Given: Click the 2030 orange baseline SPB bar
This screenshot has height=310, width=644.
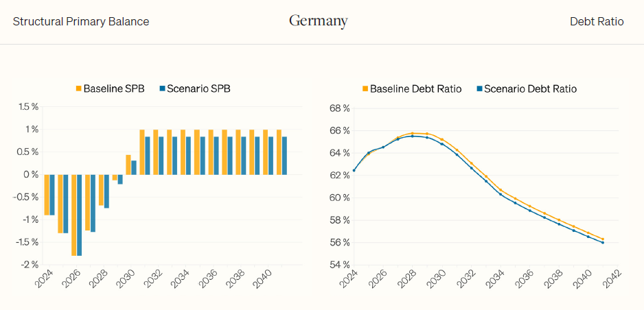Looking at the screenshot, I should 128,165.
